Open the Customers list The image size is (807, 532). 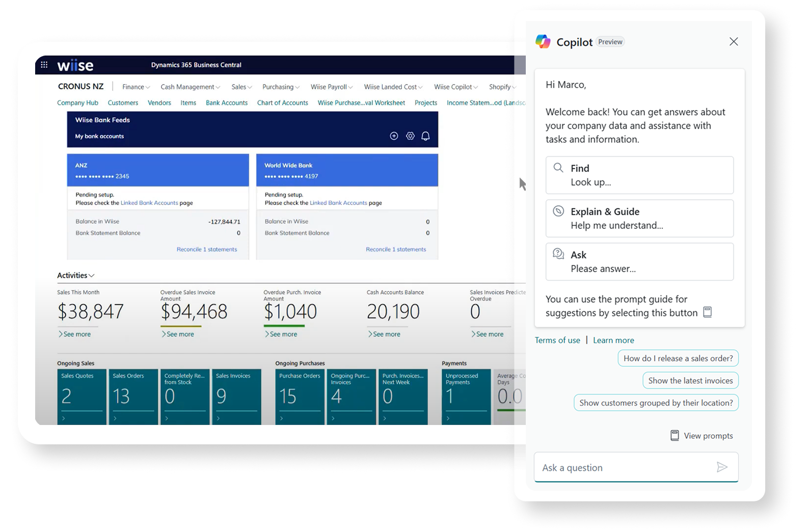click(x=123, y=103)
